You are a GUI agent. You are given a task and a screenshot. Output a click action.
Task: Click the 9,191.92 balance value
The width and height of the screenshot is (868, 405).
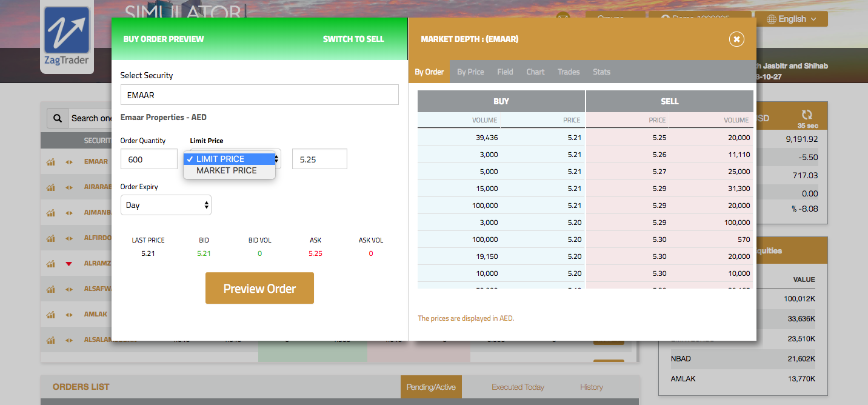pyautogui.click(x=802, y=139)
